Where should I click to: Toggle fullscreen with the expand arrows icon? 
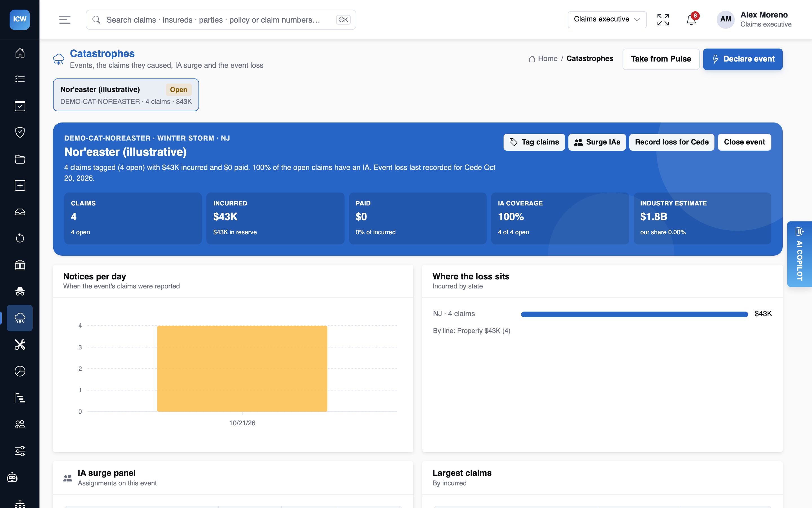663,20
